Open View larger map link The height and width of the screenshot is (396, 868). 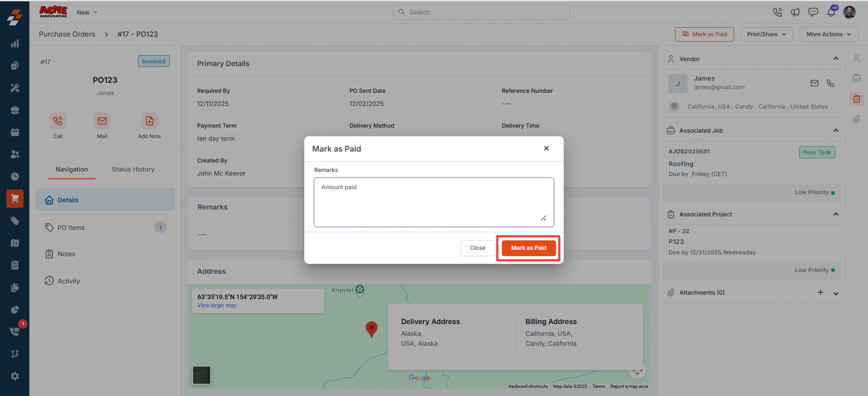click(x=217, y=305)
